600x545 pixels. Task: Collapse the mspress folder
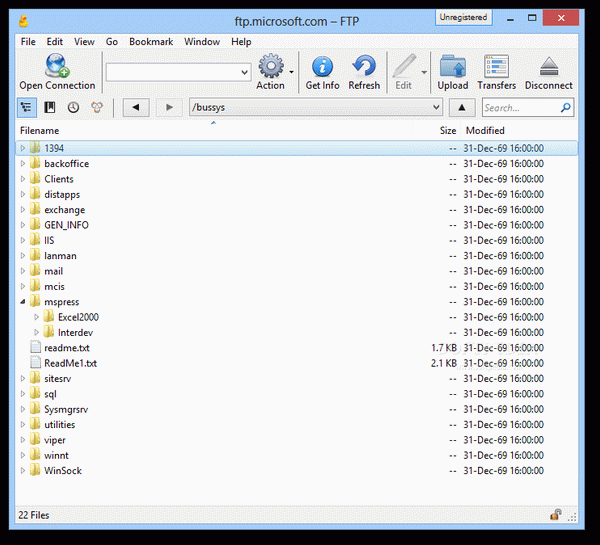pyautogui.click(x=23, y=302)
